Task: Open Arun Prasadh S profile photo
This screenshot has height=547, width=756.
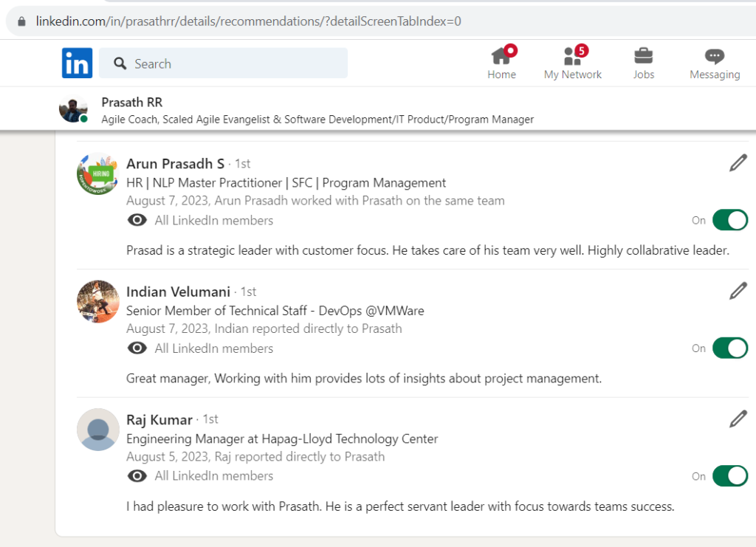Action: 98,173
